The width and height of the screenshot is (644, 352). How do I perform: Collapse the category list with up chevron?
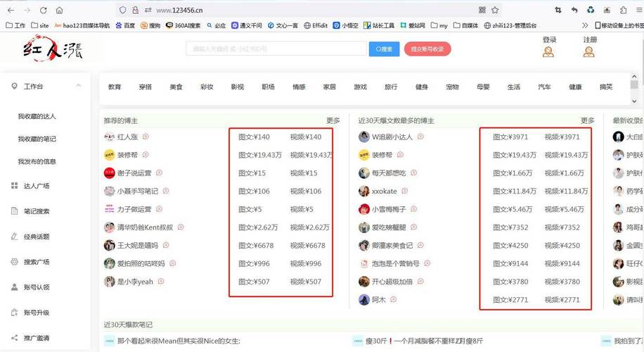click(634, 77)
